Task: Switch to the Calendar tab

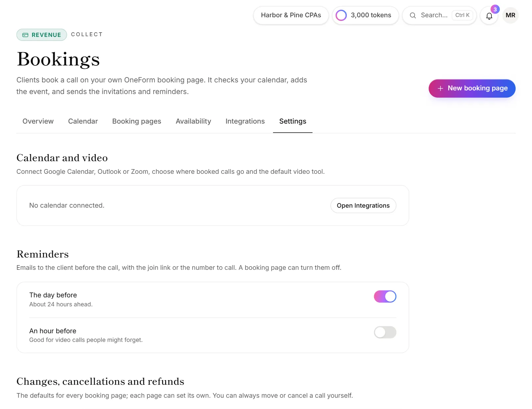Action: [x=83, y=121]
